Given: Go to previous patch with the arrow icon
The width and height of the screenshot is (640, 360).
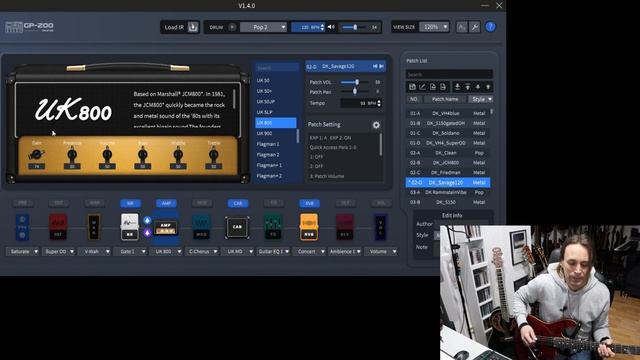Looking at the screenshot, I should click(375, 66).
